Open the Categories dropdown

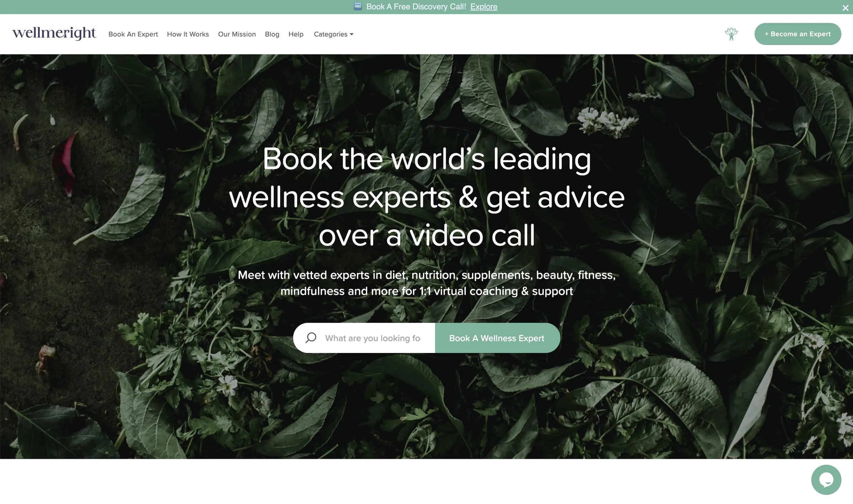coord(331,34)
